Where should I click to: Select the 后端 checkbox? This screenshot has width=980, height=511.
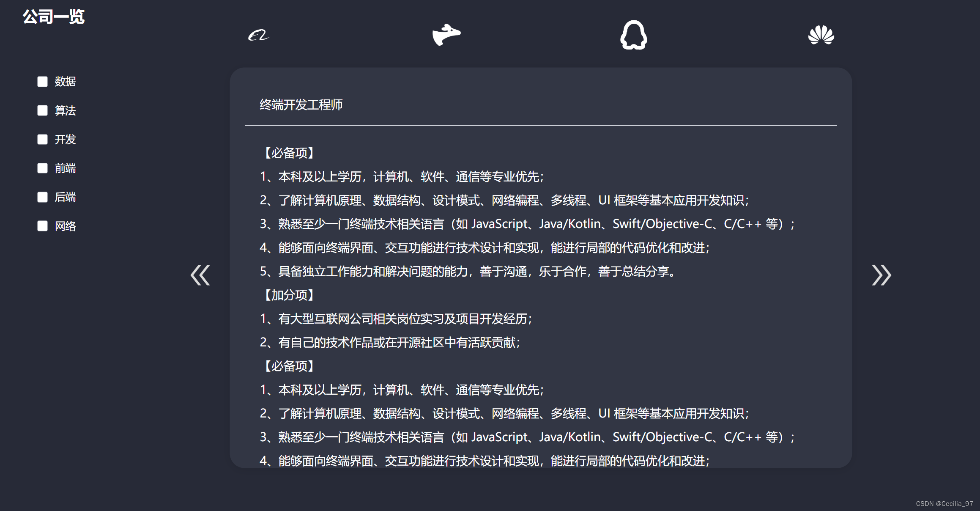click(42, 197)
